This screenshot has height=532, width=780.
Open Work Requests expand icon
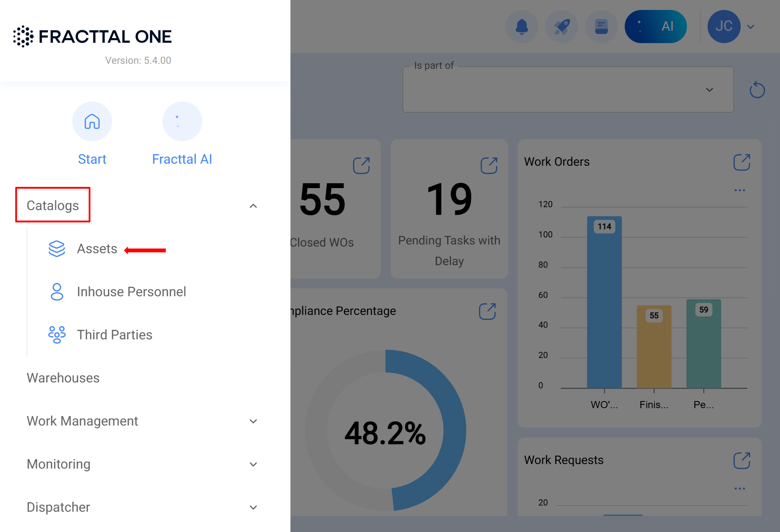pos(741,460)
